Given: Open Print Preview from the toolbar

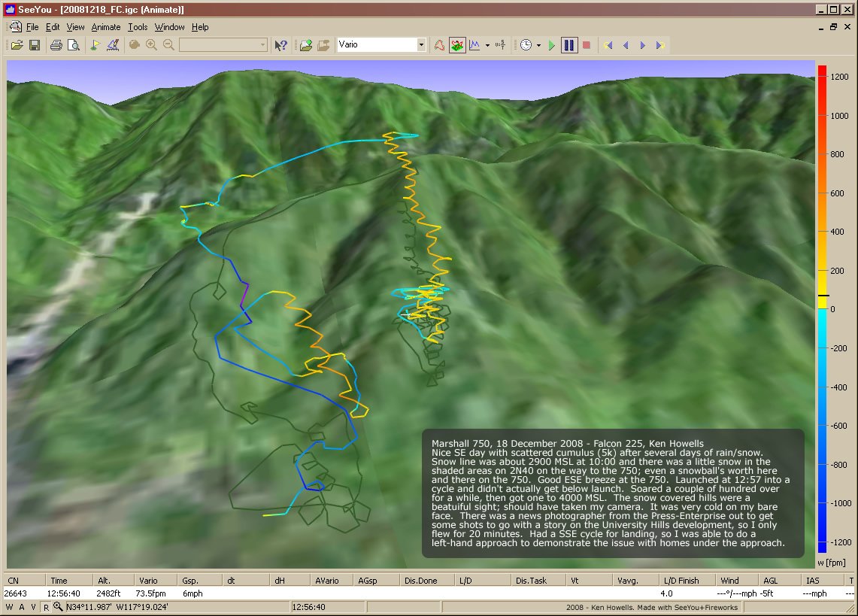Looking at the screenshot, I should pos(73,45).
